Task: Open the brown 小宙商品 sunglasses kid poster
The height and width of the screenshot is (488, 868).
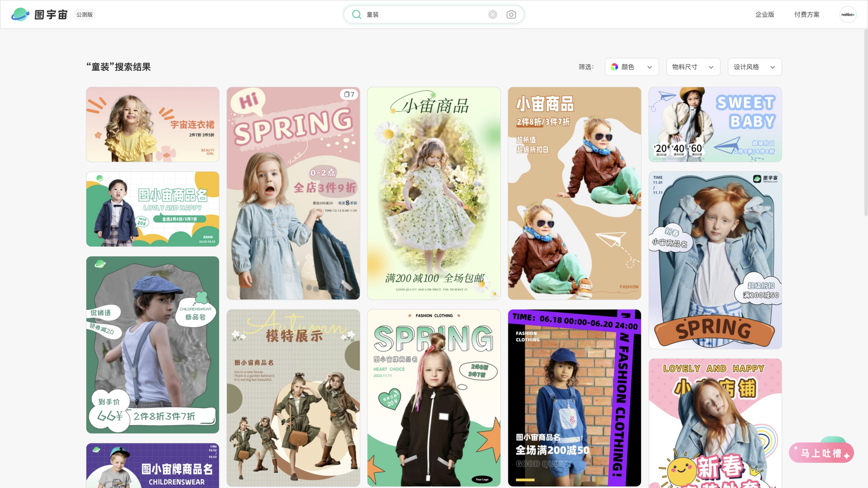Action: [575, 193]
